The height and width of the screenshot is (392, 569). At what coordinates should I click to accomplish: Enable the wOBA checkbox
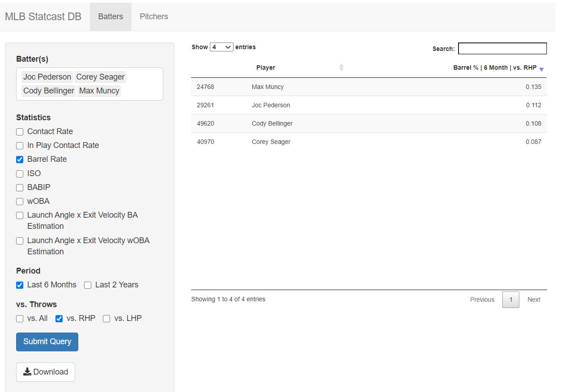pos(20,202)
